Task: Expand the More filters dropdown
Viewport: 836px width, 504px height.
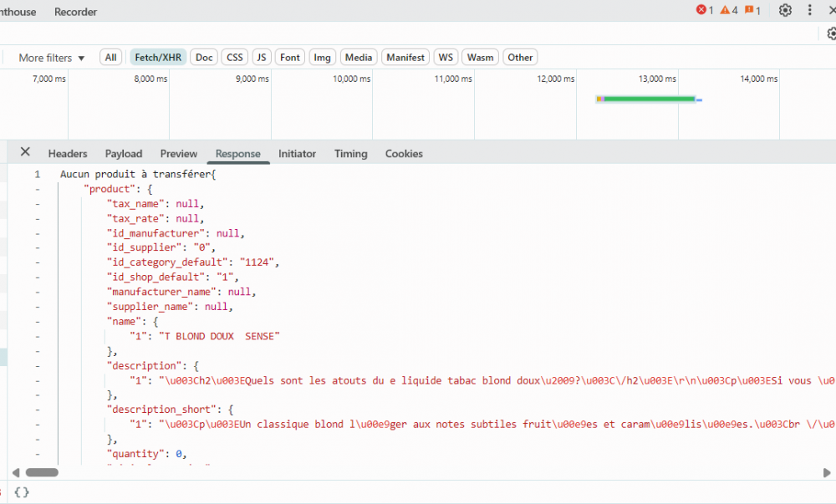Action: [x=52, y=58]
